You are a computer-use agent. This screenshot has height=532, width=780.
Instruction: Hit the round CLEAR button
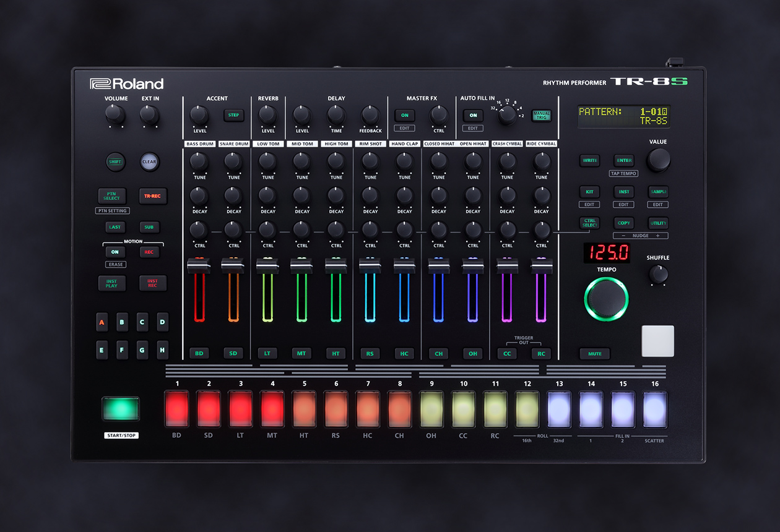point(149,161)
